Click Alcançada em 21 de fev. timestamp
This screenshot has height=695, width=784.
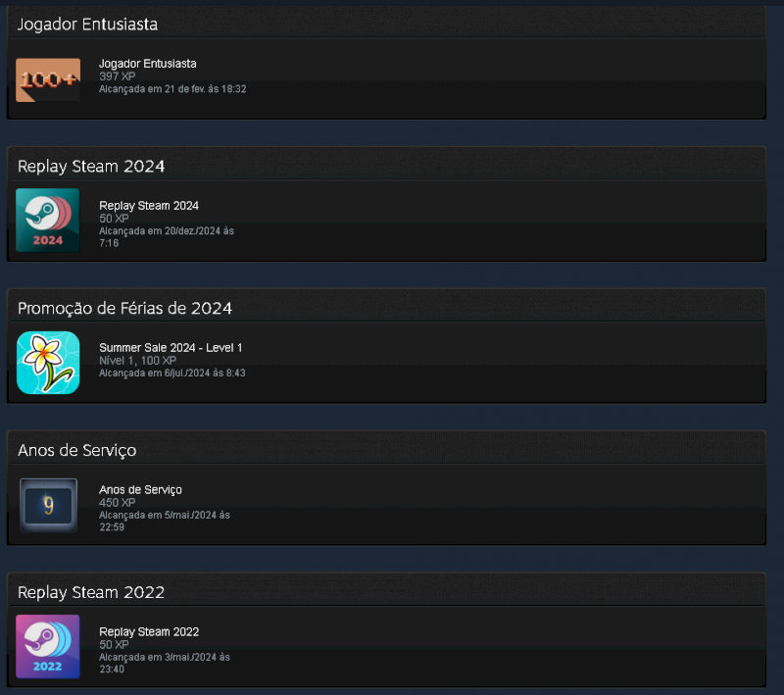click(172, 89)
